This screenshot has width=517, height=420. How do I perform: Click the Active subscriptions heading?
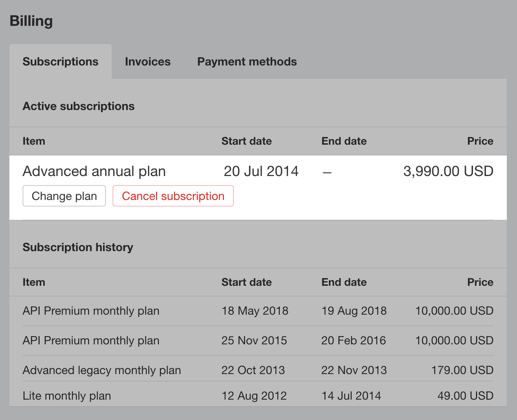(78, 106)
